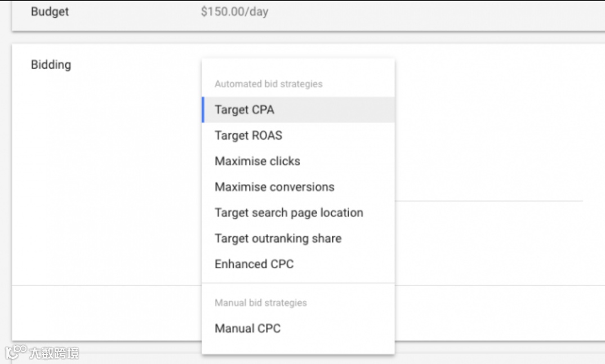Click the Manual bid strategies header

tap(260, 303)
